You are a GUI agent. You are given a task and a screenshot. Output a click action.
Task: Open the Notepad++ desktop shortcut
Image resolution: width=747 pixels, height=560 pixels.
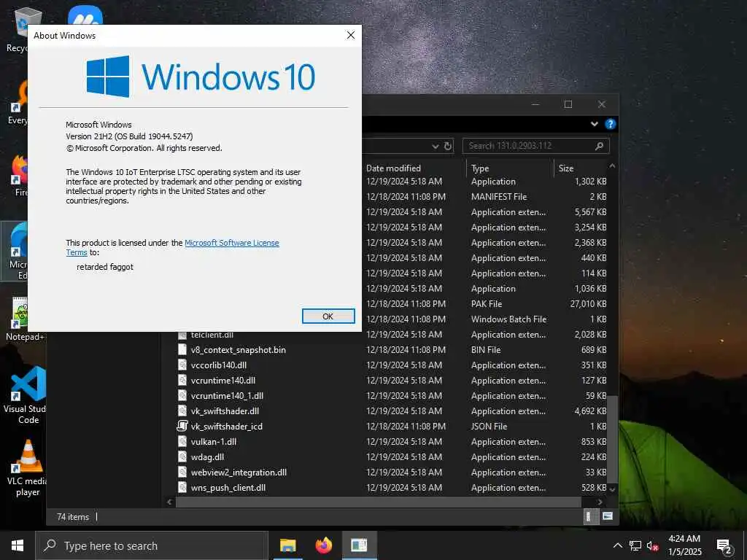coord(24,319)
